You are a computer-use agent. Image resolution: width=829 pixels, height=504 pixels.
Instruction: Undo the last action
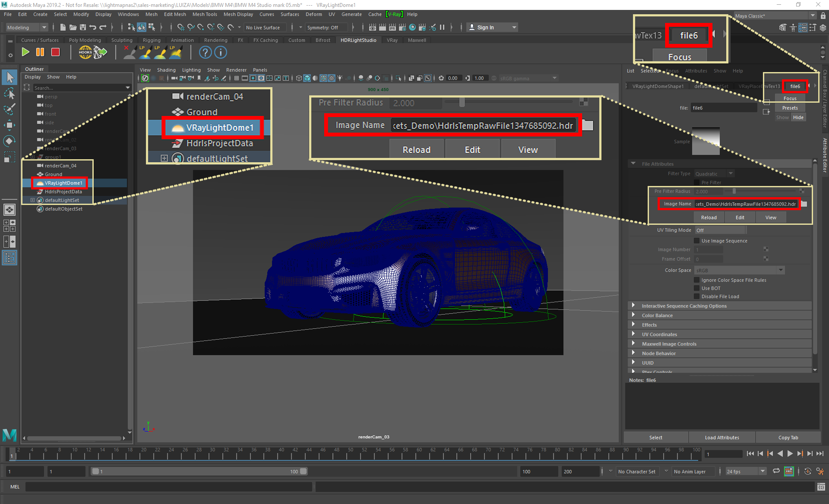93,27
